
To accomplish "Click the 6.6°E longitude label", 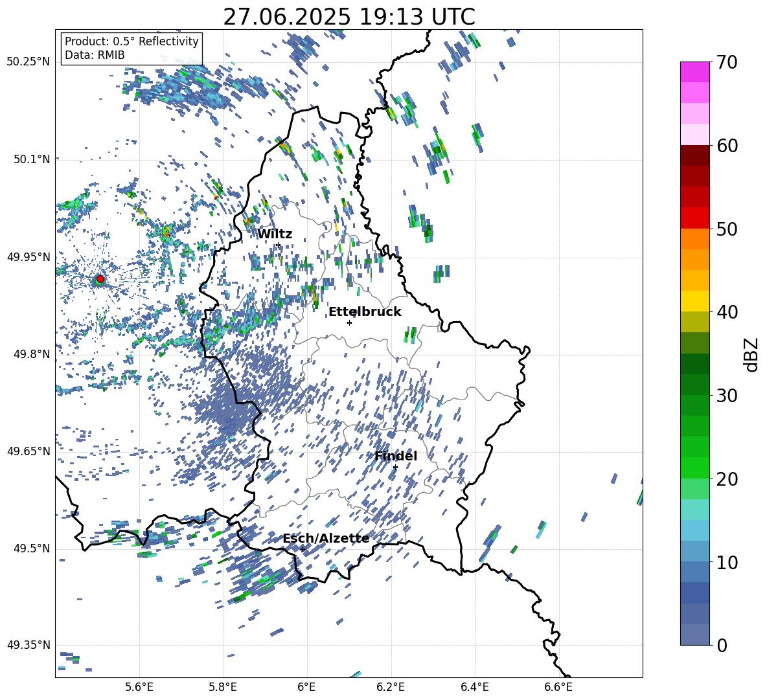I will pos(558,687).
